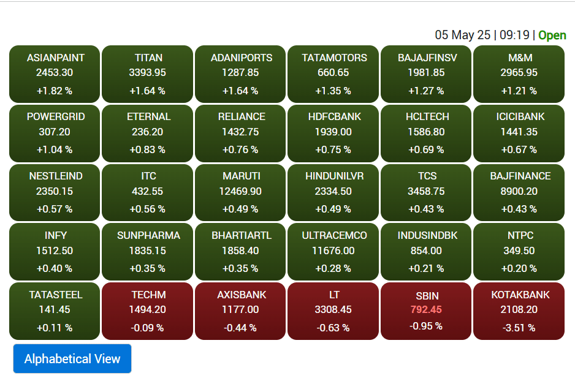Open the INFY stock tile
The height and width of the screenshot is (392, 575).
[55, 252]
